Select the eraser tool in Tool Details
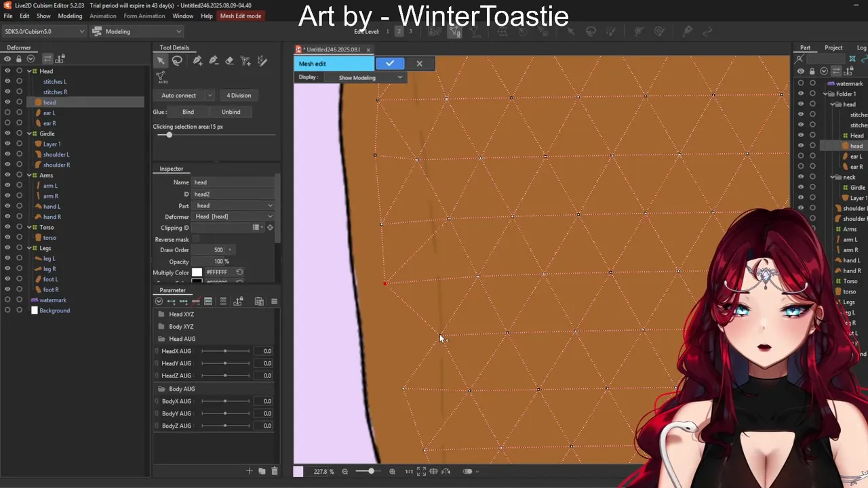Viewport: 868px width, 488px height. click(230, 61)
